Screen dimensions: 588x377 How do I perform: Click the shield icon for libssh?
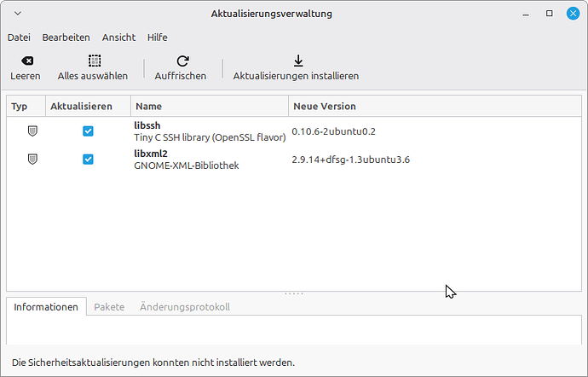click(32, 131)
